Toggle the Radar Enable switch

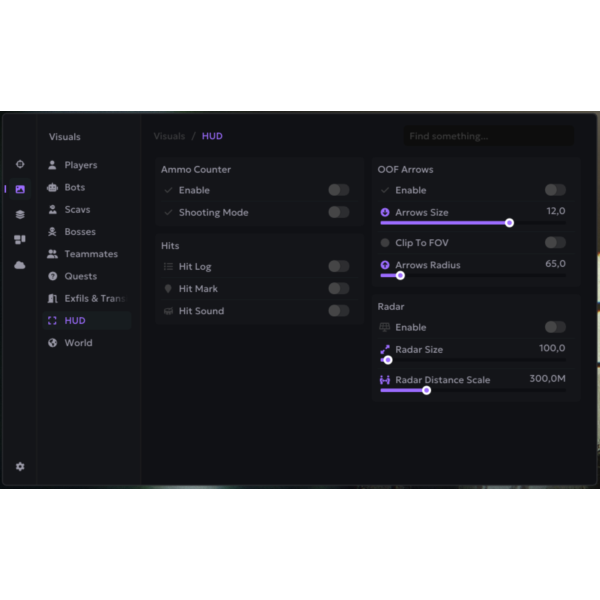tap(555, 327)
